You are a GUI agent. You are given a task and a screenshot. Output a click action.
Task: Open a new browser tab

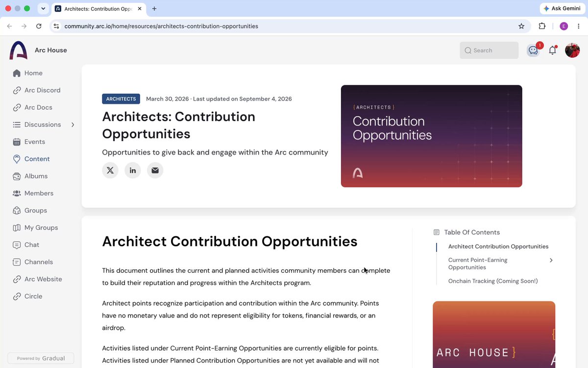(154, 9)
